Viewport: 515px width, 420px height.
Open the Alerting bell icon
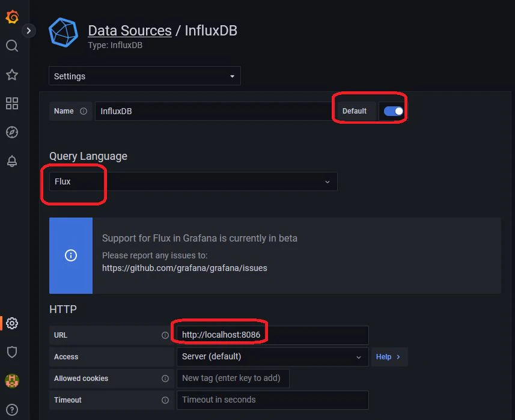pos(12,161)
